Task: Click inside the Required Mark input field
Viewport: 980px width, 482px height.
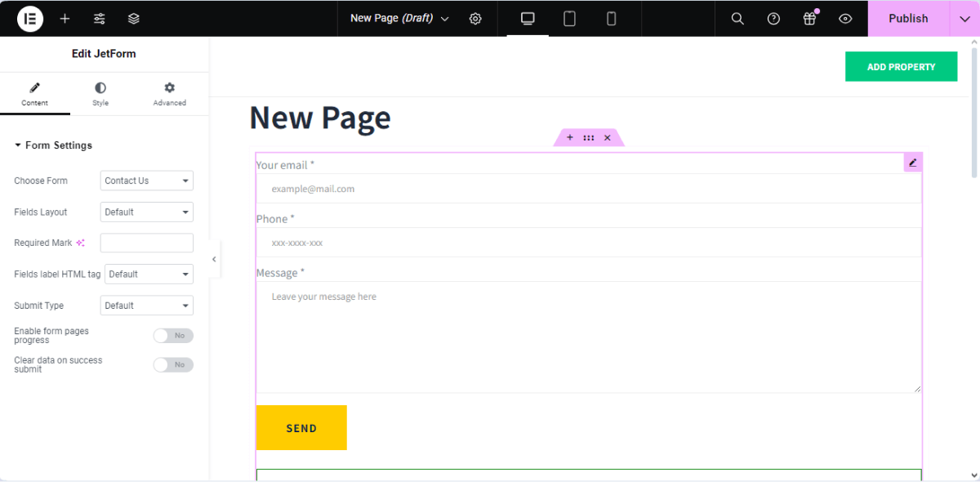Action: click(x=146, y=242)
